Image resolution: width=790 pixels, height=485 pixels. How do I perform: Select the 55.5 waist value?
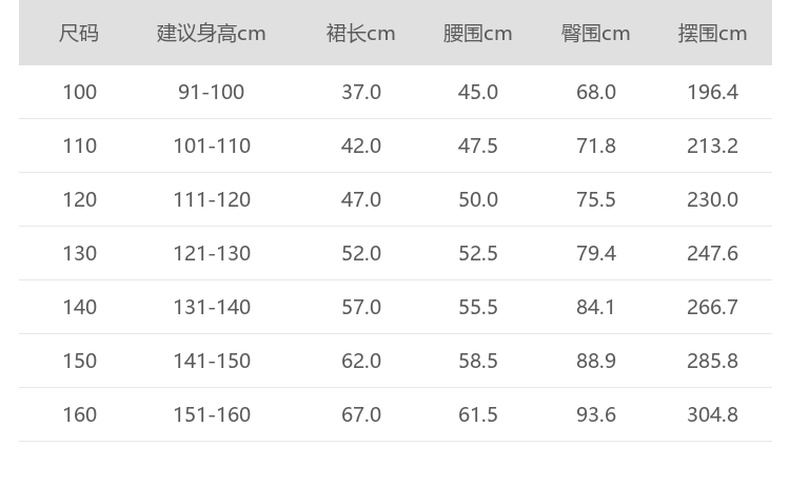pyautogui.click(x=478, y=307)
